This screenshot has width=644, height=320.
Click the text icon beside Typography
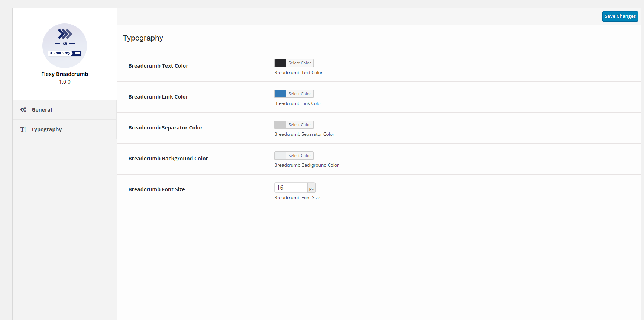[x=23, y=129]
